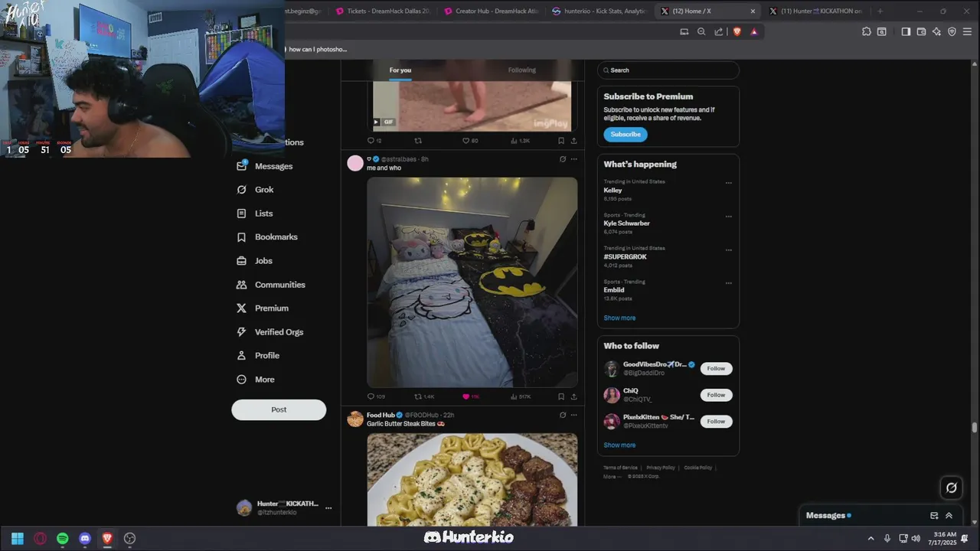Open the Terms of Service footer link
Image resolution: width=980 pixels, height=551 pixels.
pos(620,468)
